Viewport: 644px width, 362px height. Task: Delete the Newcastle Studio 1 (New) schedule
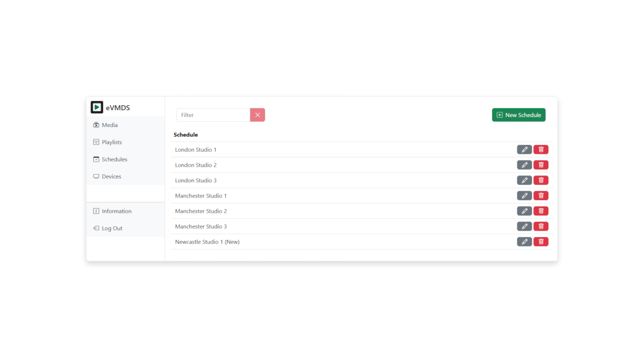tap(541, 242)
